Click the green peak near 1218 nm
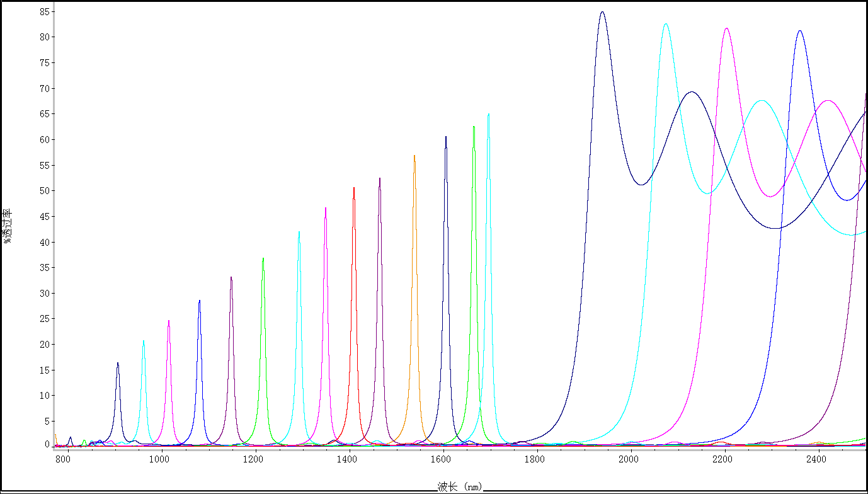Viewport: 868px width, 494px height. point(263,259)
